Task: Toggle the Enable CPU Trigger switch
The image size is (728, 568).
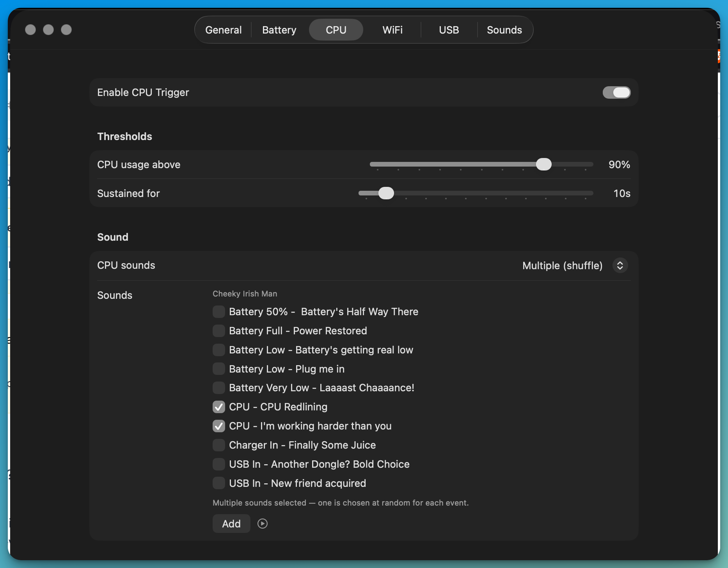Action: coord(616,92)
